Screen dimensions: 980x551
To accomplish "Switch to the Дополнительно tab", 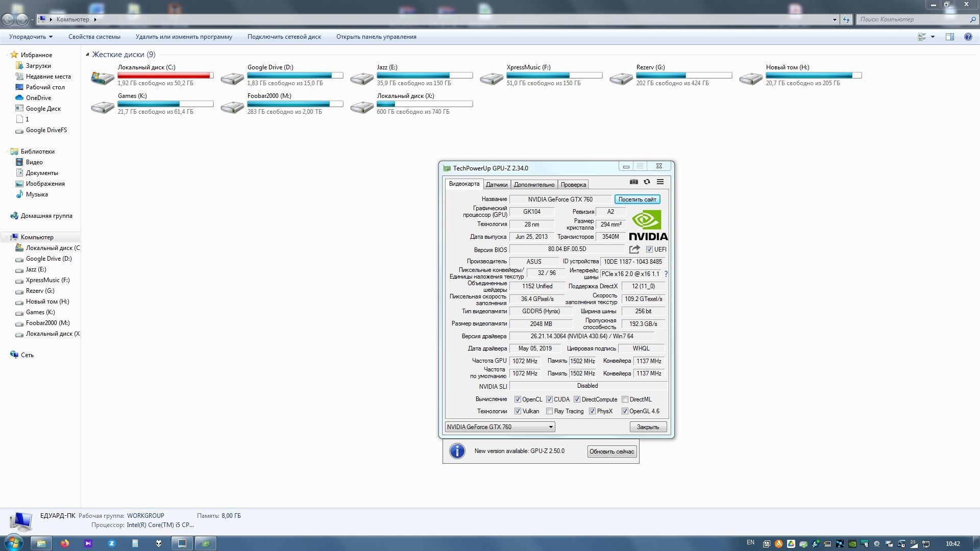I will pyautogui.click(x=534, y=185).
